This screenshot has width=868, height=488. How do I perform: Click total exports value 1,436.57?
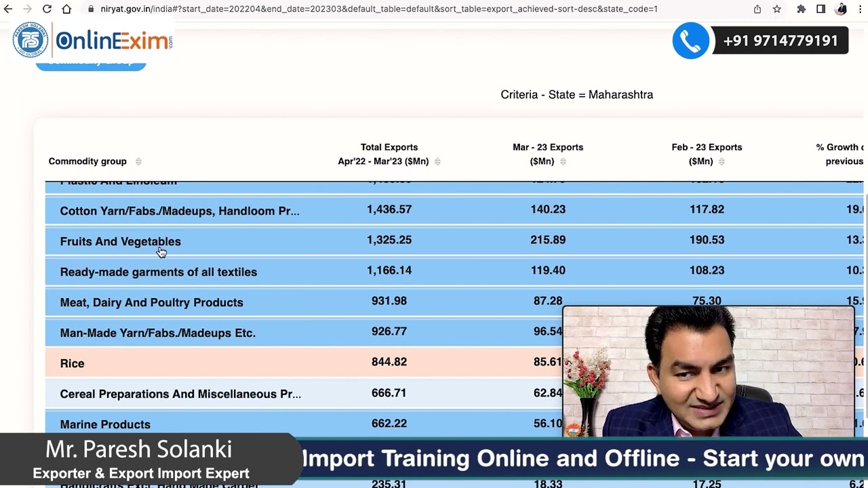(x=389, y=209)
